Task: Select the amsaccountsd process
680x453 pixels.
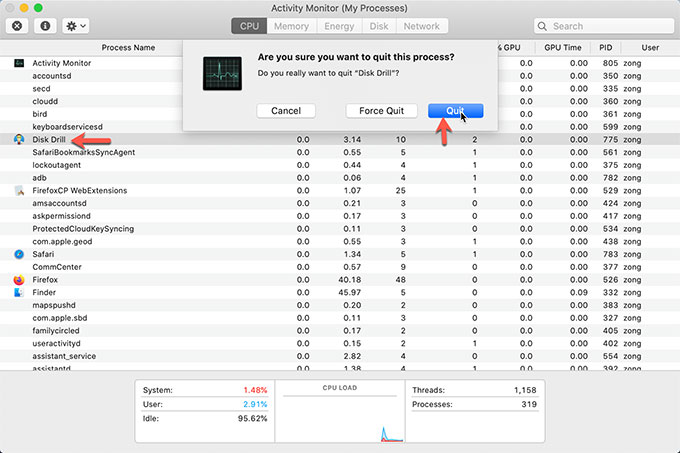Action: 59,203
